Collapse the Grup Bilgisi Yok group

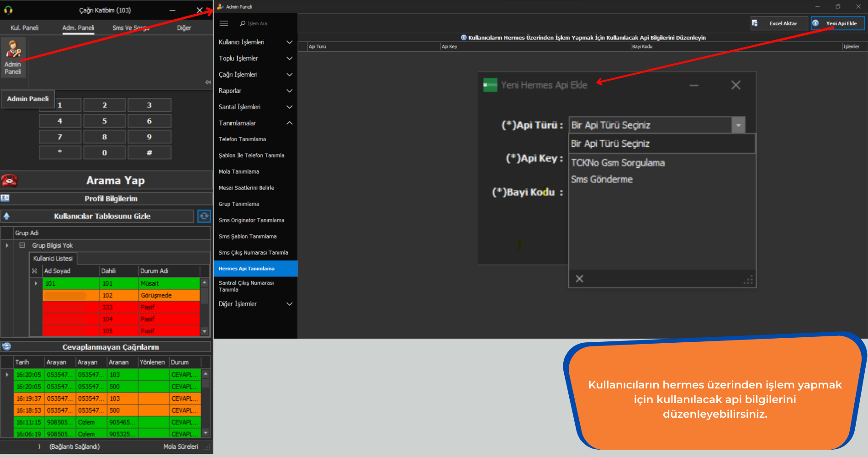click(x=22, y=245)
